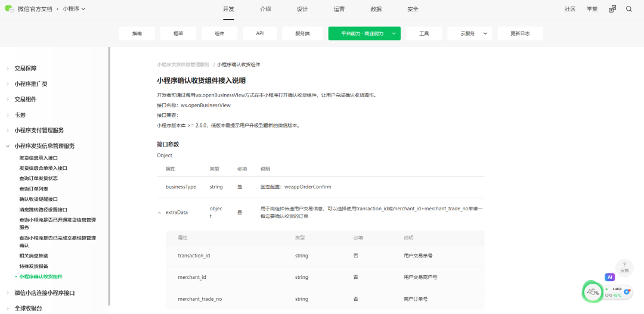The width and height of the screenshot is (644, 314).
Task: Click the merchant_trade_no property cell
Action: click(200, 299)
